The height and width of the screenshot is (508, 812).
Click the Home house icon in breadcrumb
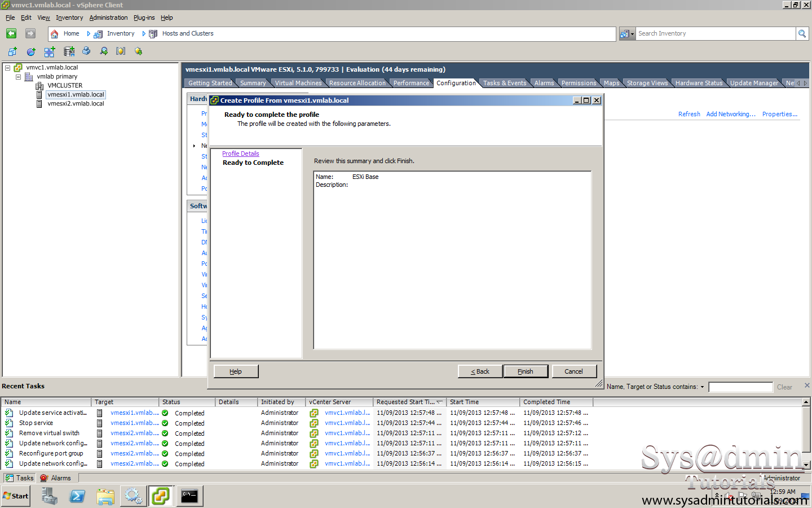55,34
